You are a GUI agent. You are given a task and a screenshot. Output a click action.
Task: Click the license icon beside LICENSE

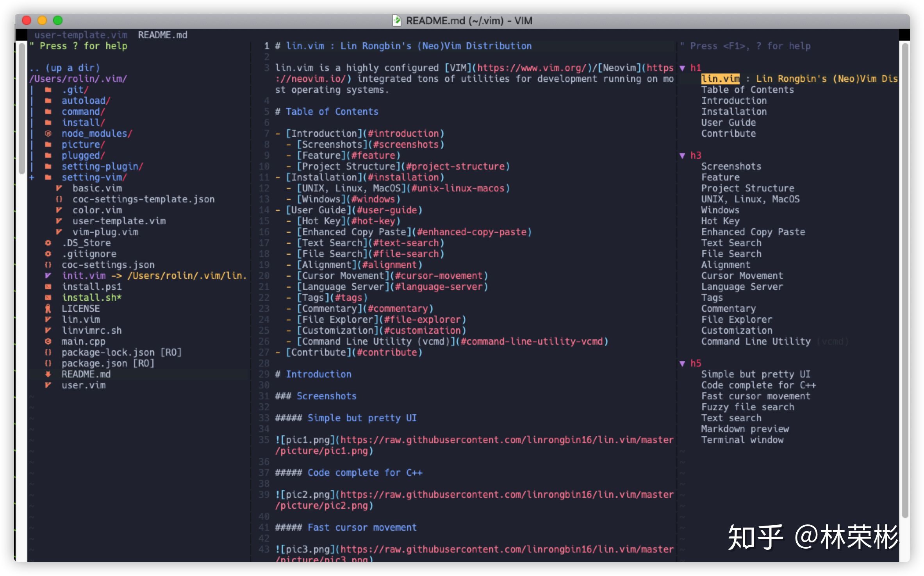(48, 309)
